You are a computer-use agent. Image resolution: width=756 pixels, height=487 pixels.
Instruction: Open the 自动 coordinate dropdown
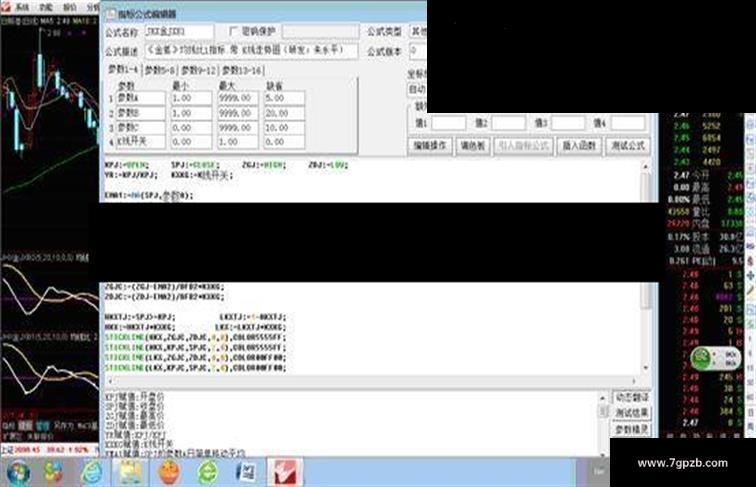[418, 90]
